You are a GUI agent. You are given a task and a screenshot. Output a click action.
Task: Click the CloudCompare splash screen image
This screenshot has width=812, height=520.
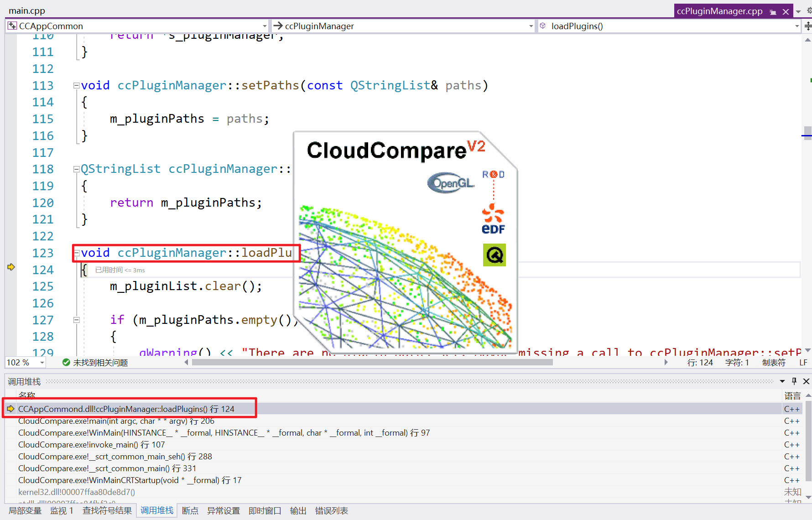pyautogui.click(x=406, y=242)
